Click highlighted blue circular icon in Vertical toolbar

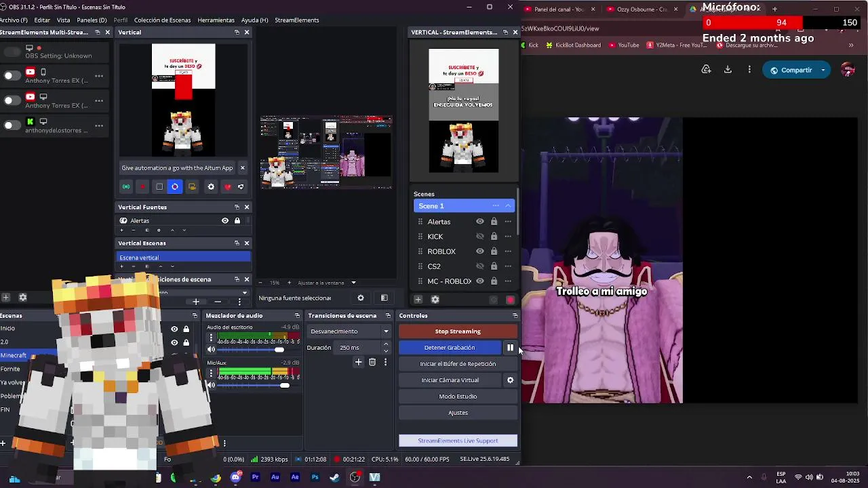(x=175, y=187)
